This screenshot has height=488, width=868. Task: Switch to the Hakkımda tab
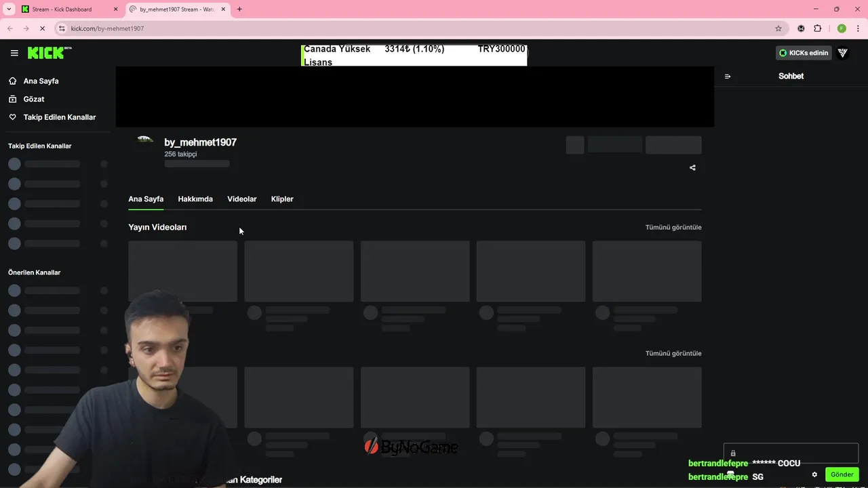(195, 199)
